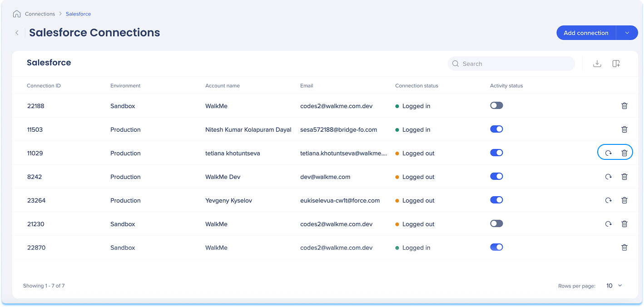Delete connection 22188 with trash icon

[x=624, y=106]
